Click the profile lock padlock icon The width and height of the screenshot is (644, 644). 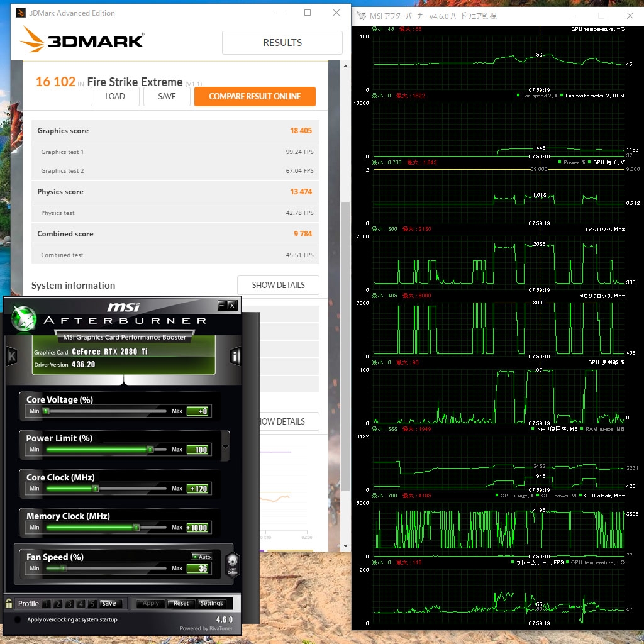point(9,603)
